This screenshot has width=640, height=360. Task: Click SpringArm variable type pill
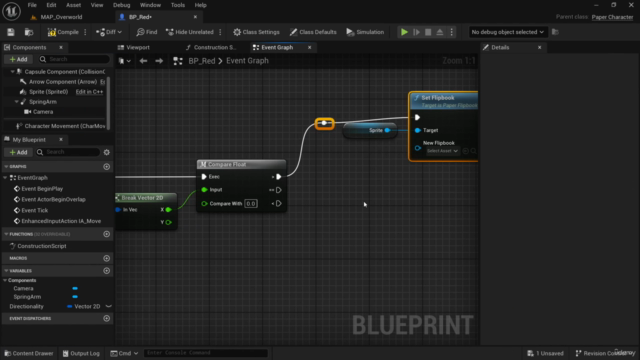point(75,297)
